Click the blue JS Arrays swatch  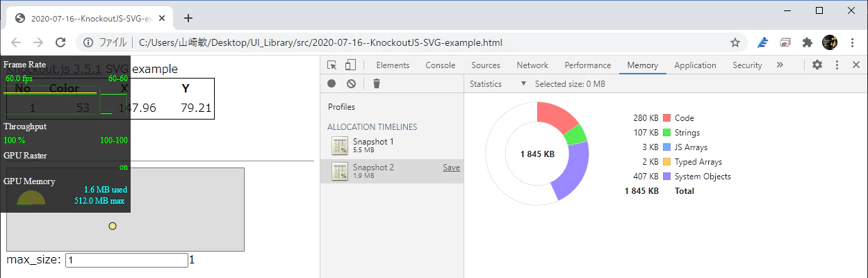tap(667, 147)
